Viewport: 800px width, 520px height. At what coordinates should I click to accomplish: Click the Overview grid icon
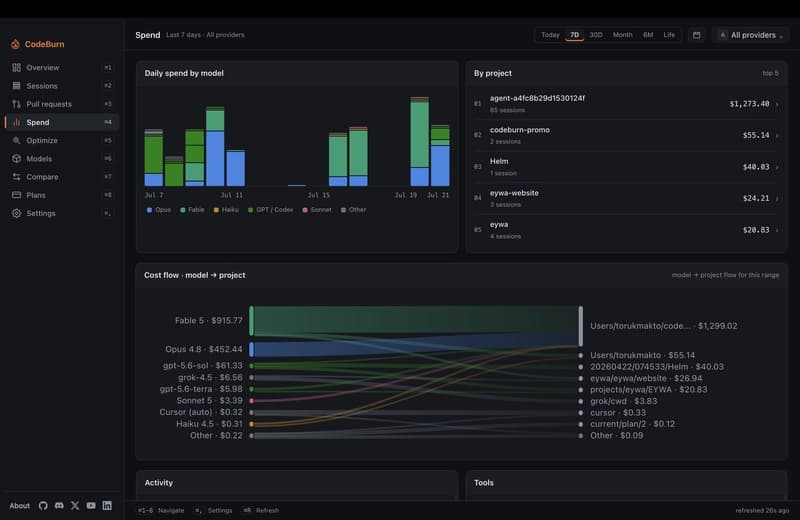click(16, 67)
